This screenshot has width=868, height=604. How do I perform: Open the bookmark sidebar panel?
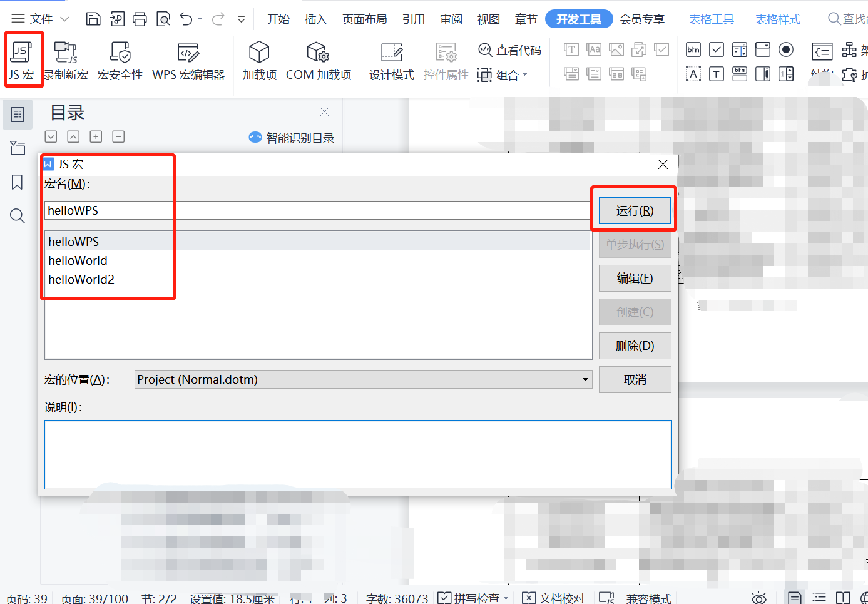pyautogui.click(x=18, y=182)
